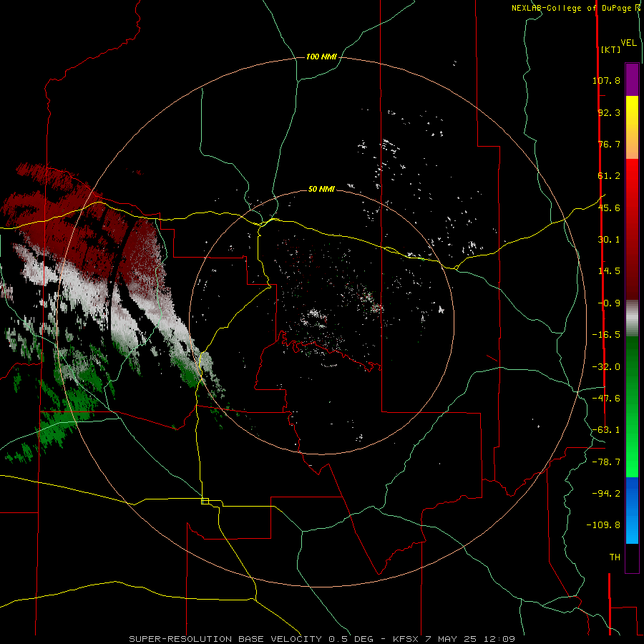The image size is (644, 644).
Task: Click the -32.0 legend value
Action: click(606, 367)
